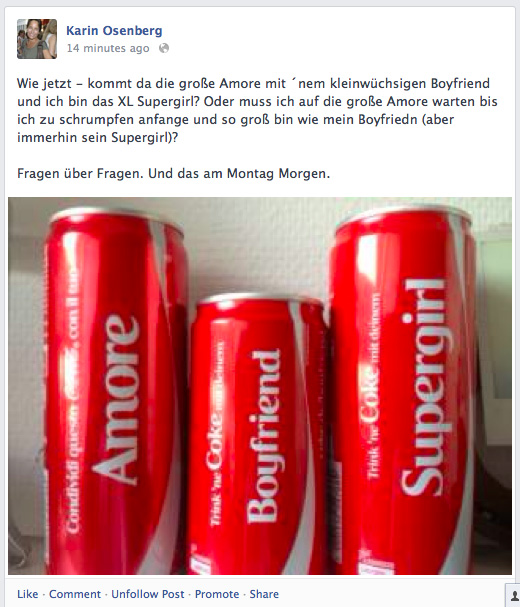Click the white wall above the Boyfriend can

coord(256,252)
